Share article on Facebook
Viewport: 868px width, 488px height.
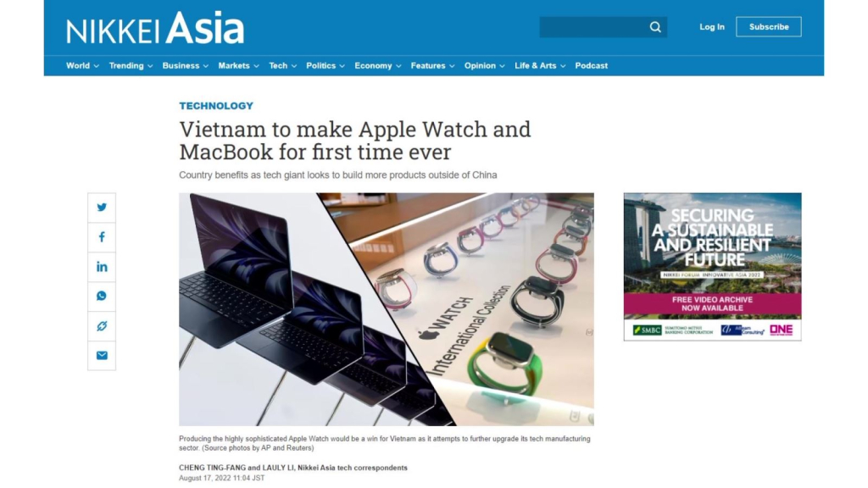coord(102,237)
